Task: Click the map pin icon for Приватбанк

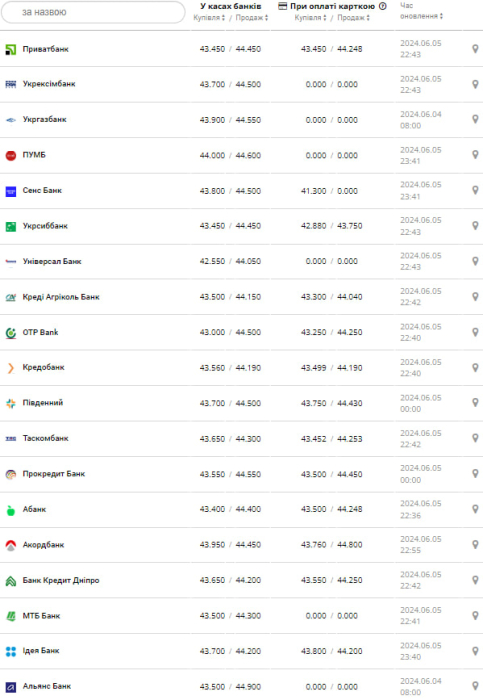Action: (475, 49)
